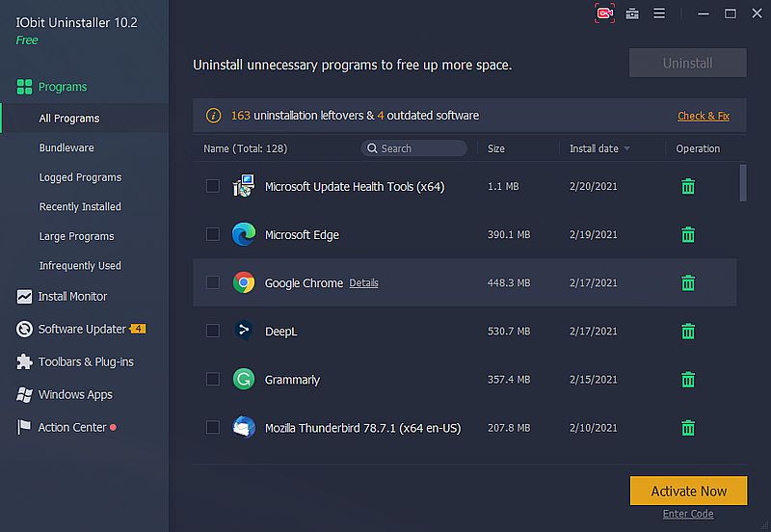Click the Action Center flag icon
Image resolution: width=771 pixels, height=532 pixels.
(23, 427)
